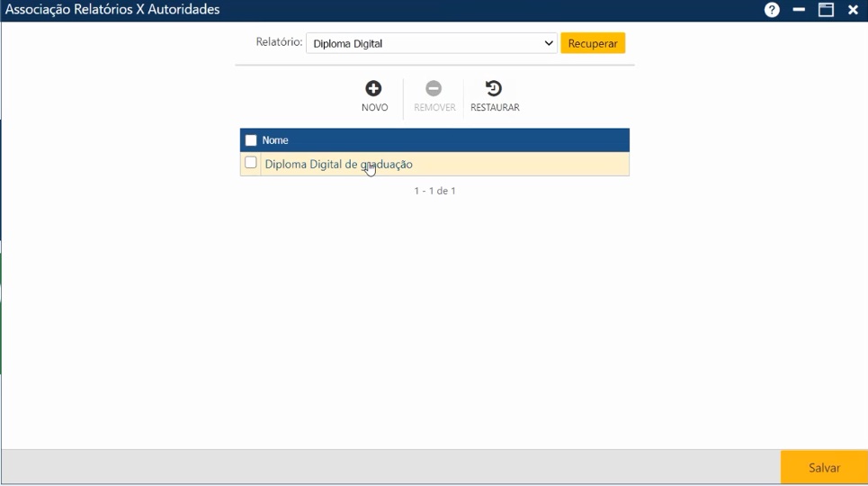Click the RESTAURAR text label
This screenshot has height=486, width=868.
click(495, 108)
